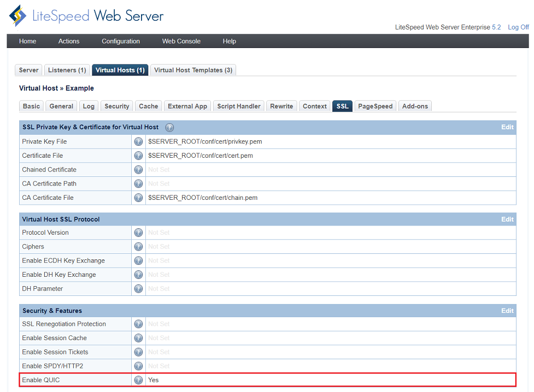The width and height of the screenshot is (534, 392).
Task: Open the Cache tab
Action: coord(149,106)
